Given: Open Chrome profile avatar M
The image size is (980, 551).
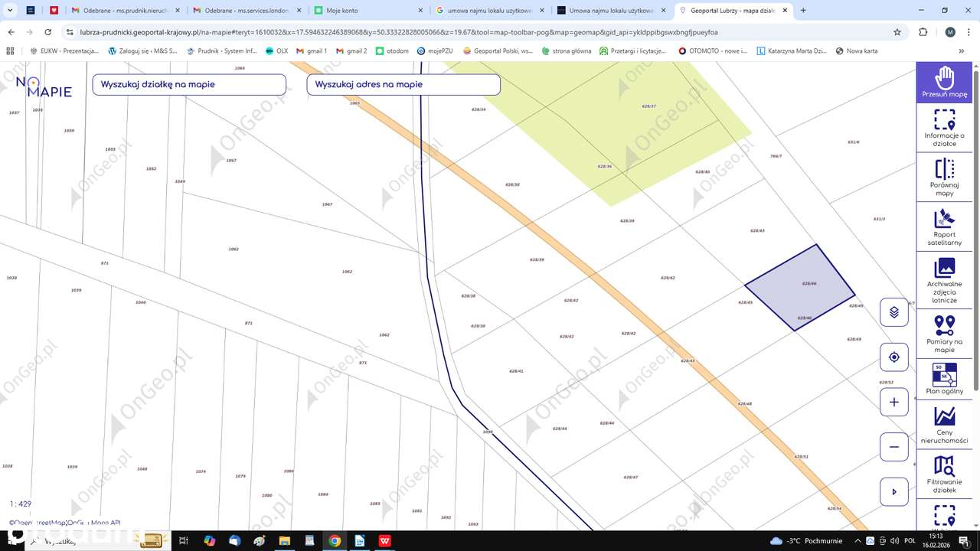Looking at the screenshot, I should tap(950, 32).
